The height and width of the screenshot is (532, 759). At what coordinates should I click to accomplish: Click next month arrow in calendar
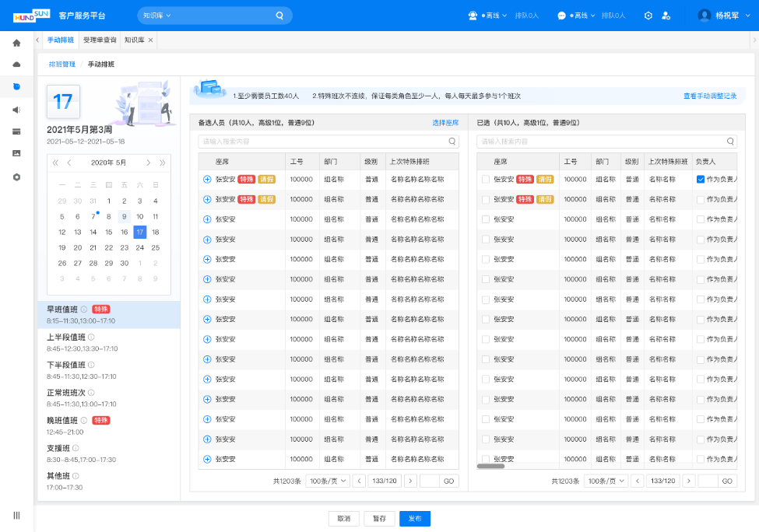coord(148,163)
